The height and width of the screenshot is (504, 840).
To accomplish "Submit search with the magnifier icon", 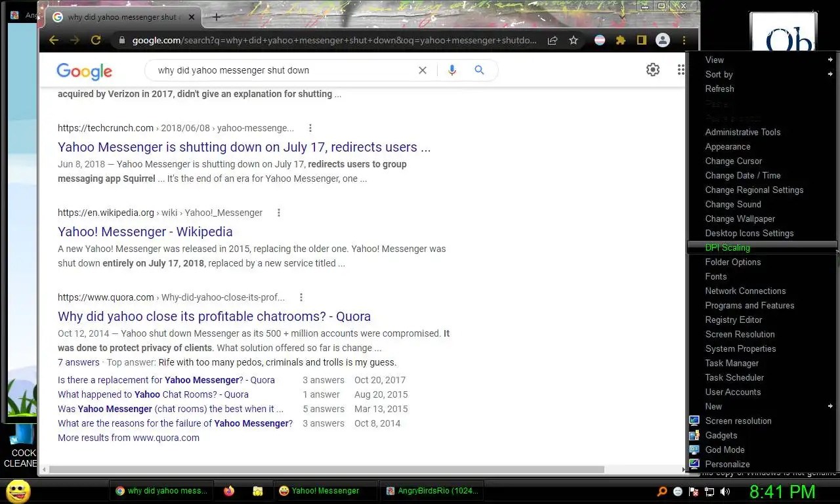I will coord(479,70).
